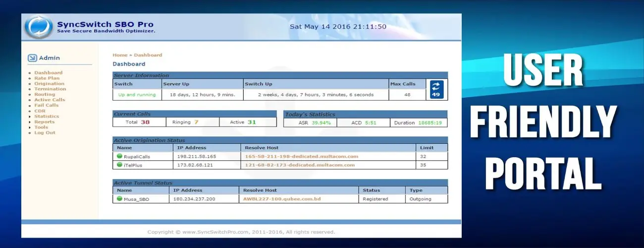Open Fail Calls in the sidebar

(46, 106)
